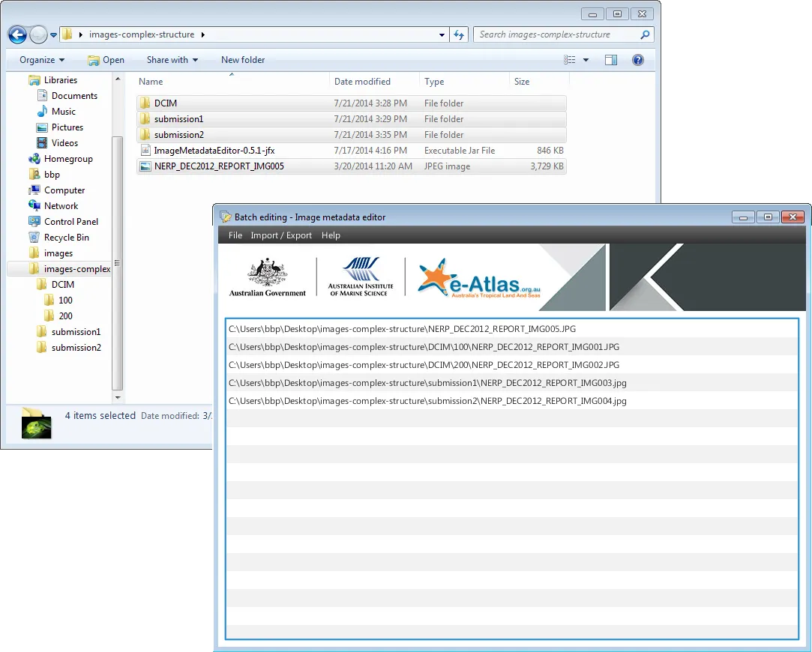Select the submission1 folder in the file list
This screenshot has height=652, width=812.
[351, 119]
